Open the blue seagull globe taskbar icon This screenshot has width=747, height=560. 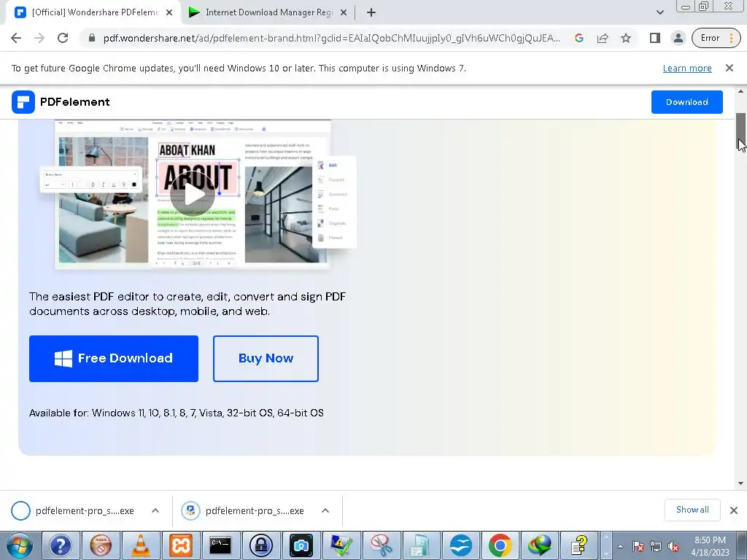[x=461, y=545]
